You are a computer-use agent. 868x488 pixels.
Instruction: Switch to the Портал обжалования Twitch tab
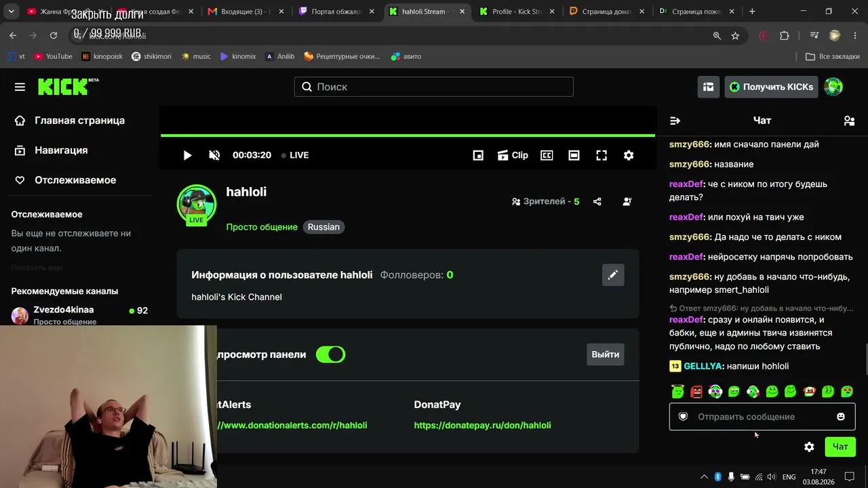(x=336, y=12)
